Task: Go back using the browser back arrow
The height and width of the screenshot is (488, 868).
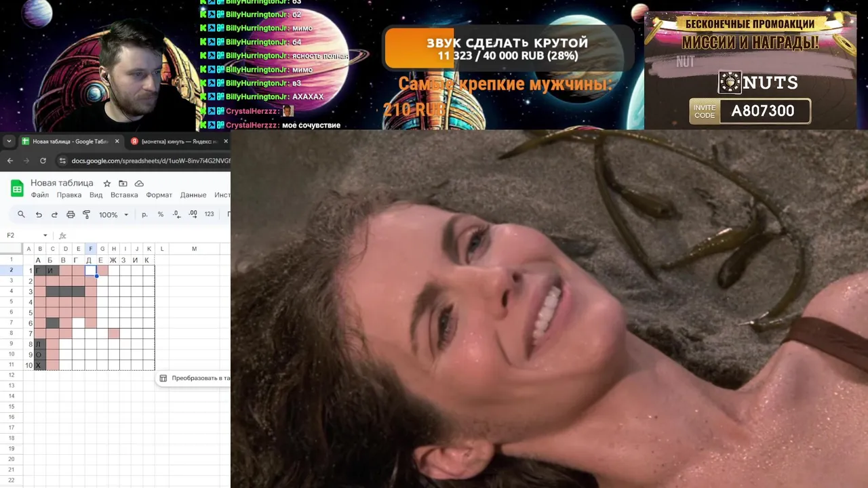Action: pos(9,161)
